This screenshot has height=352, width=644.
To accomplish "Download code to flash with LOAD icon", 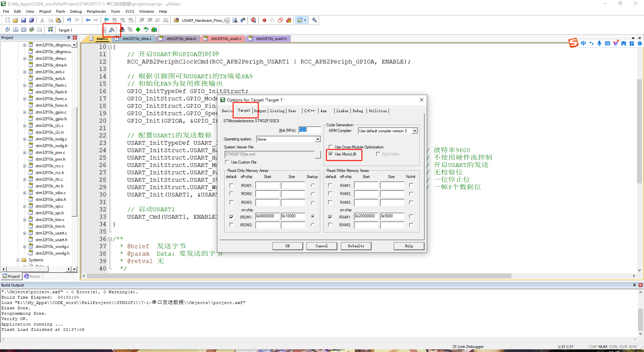I will (x=50, y=30).
